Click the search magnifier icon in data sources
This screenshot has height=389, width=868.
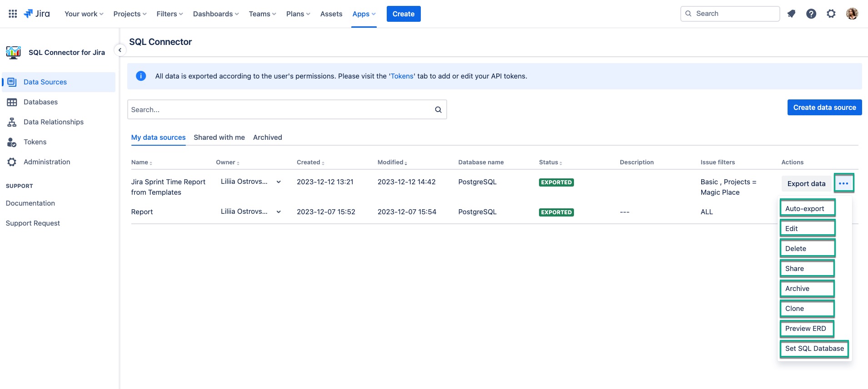tap(438, 109)
